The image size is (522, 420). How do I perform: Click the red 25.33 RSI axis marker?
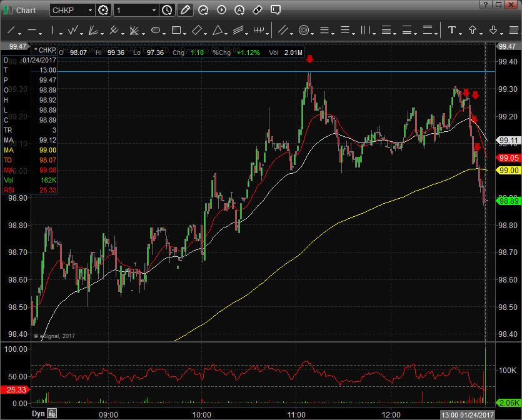pyautogui.click(x=15, y=390)
